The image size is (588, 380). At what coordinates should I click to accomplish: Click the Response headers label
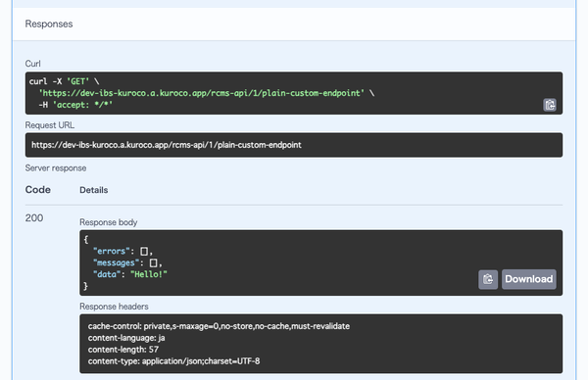114,307
